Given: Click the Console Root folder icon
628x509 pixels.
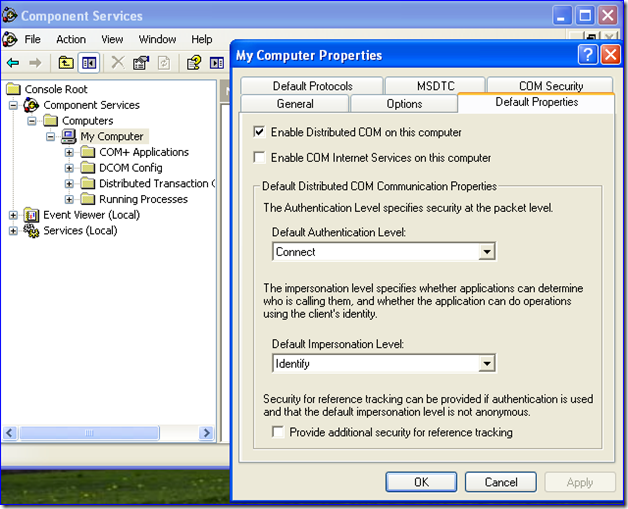Looking at the screenshot, I should pos(13,89).
